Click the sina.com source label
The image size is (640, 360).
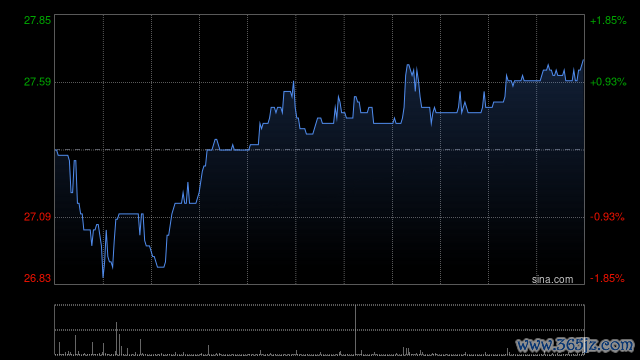coord(552,279)
